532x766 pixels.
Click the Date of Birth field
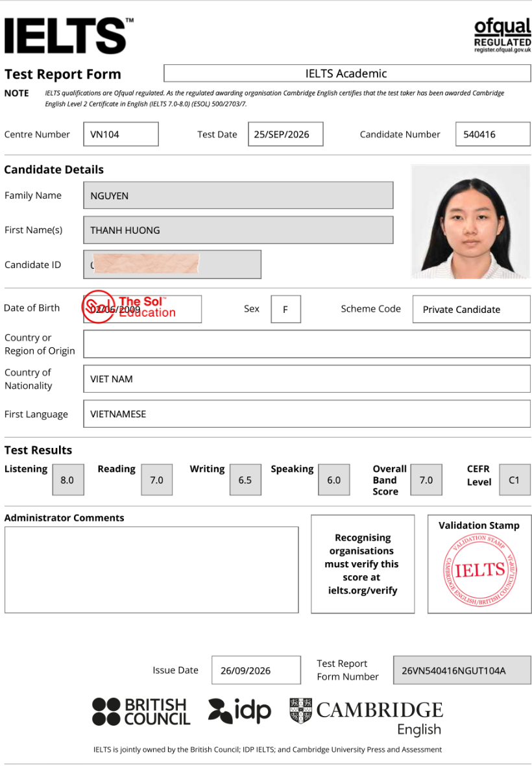coord(143,309)
